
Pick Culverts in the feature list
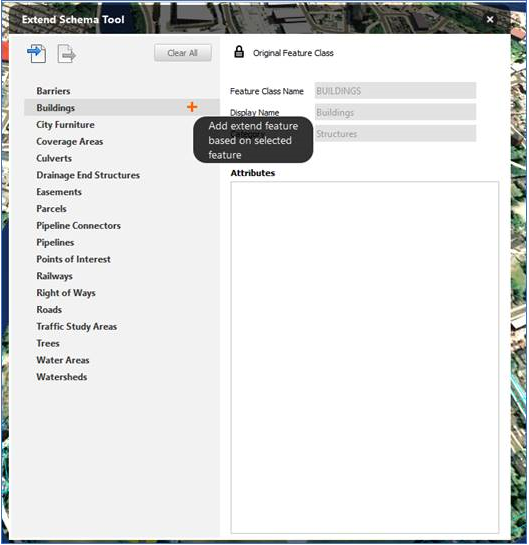[x=54, y=158]
